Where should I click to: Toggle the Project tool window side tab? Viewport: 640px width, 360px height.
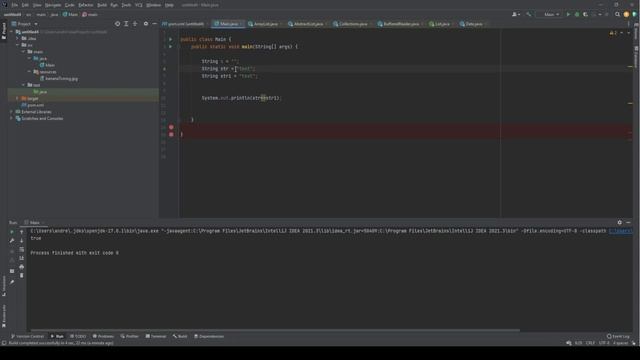tap(4, 31)
